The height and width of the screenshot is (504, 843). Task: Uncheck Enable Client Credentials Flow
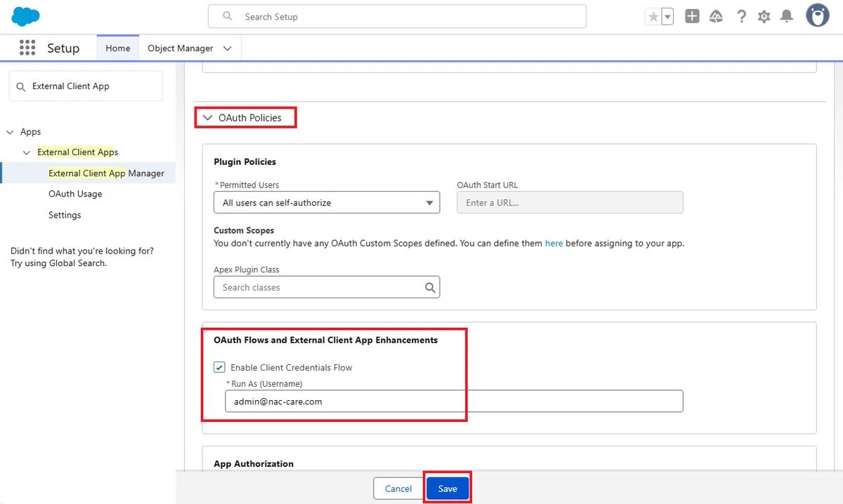(220, 367)
